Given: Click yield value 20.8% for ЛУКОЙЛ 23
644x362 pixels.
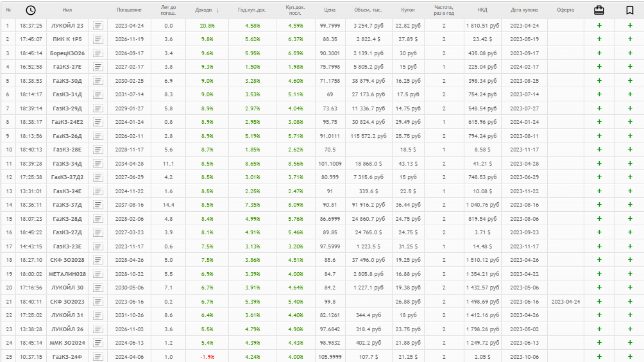Looking at the screenshot, I should pyautogui.click(x=207, y=26).
